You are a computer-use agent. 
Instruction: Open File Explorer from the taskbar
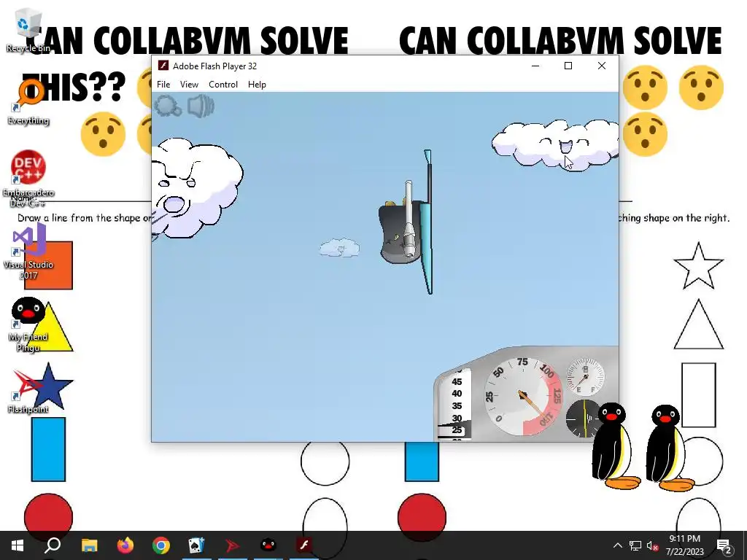pyautogui.click(x=89, y=545)
